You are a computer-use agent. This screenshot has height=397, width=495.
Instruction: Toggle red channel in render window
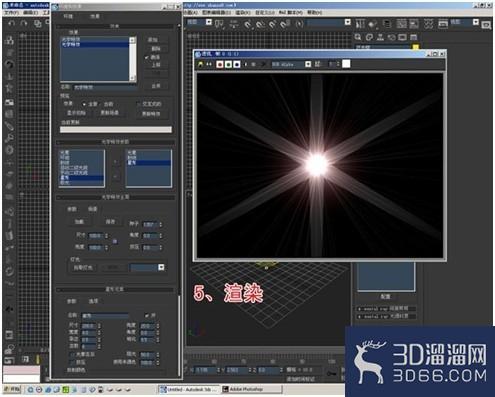point(220,64)
